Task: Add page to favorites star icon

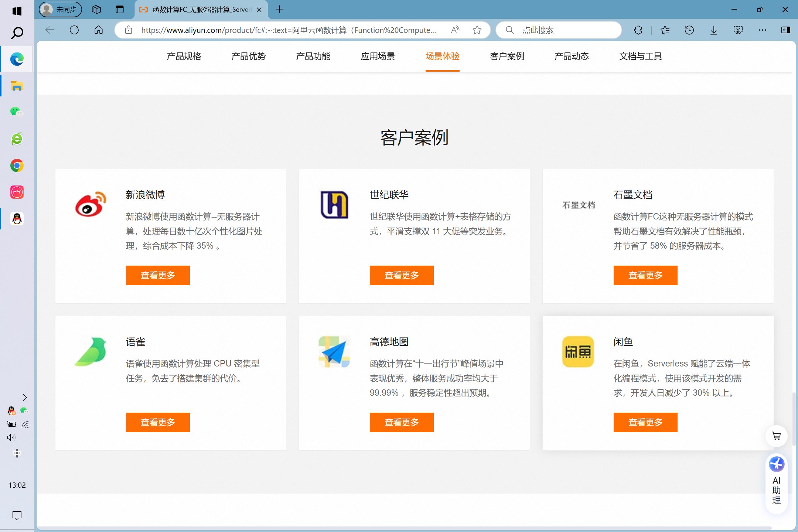Action: [x=477, y=30]
